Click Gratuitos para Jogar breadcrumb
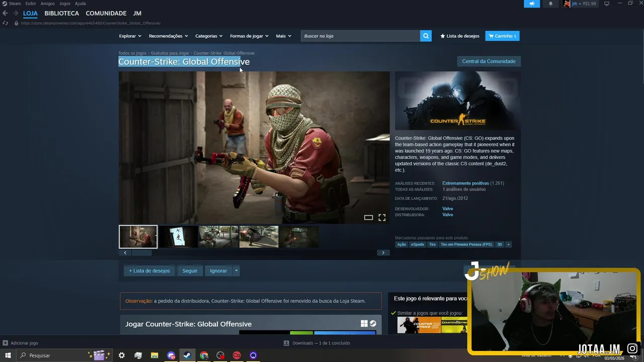This screenshot has height=362, width=644. click(170, 53)
